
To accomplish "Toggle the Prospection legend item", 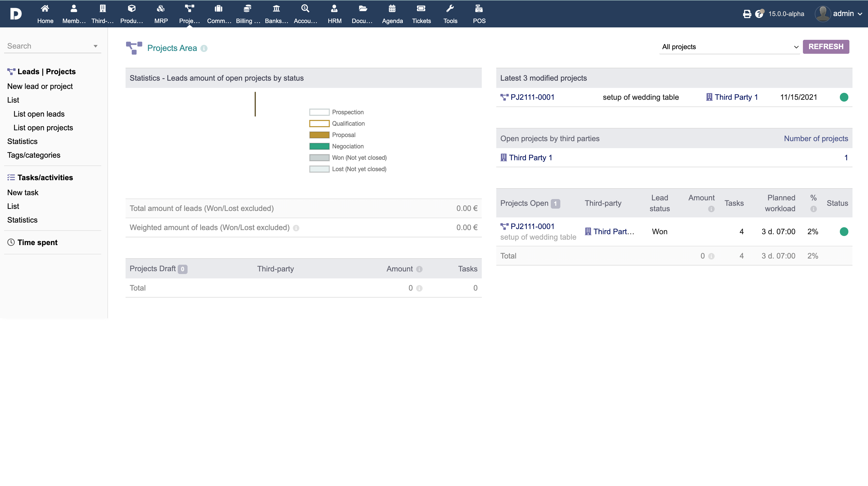I will coord(347,112).
